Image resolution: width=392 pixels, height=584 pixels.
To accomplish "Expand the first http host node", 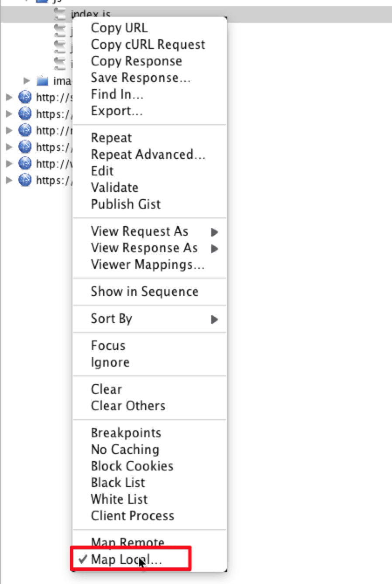I will tap(9, 97).
